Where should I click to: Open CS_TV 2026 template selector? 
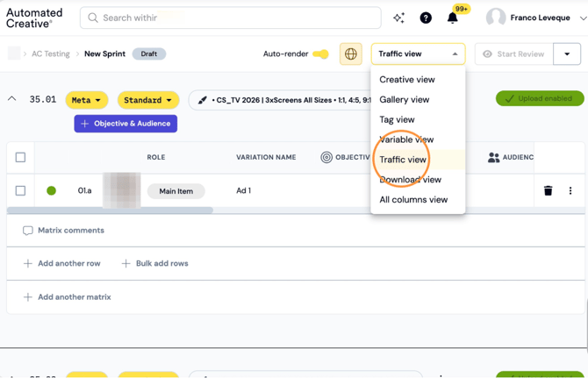point(279,100)
